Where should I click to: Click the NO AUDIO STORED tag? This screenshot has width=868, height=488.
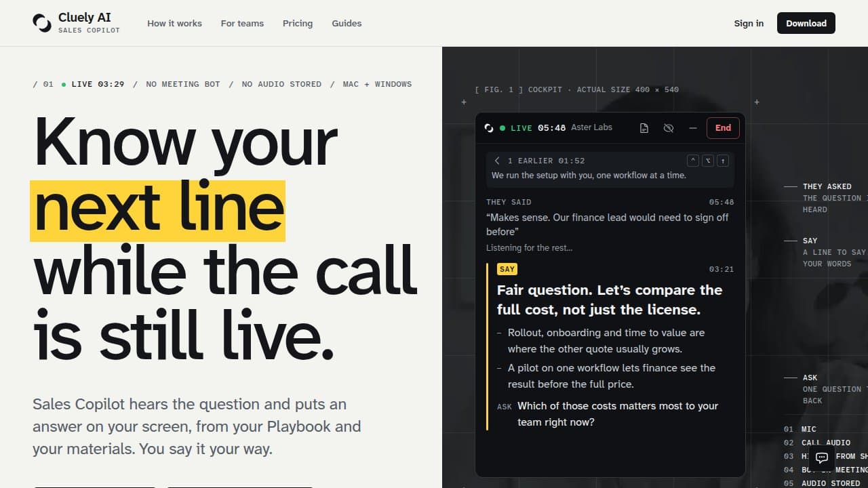coord(281,84)
